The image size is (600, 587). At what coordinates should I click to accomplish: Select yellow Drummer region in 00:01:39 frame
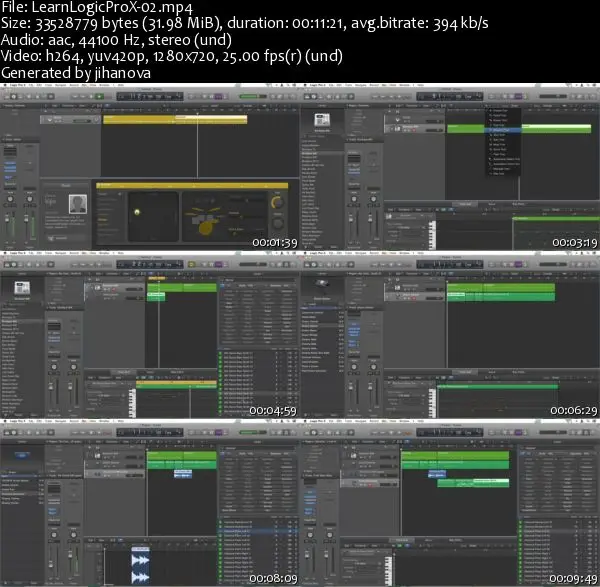point(175,119)
